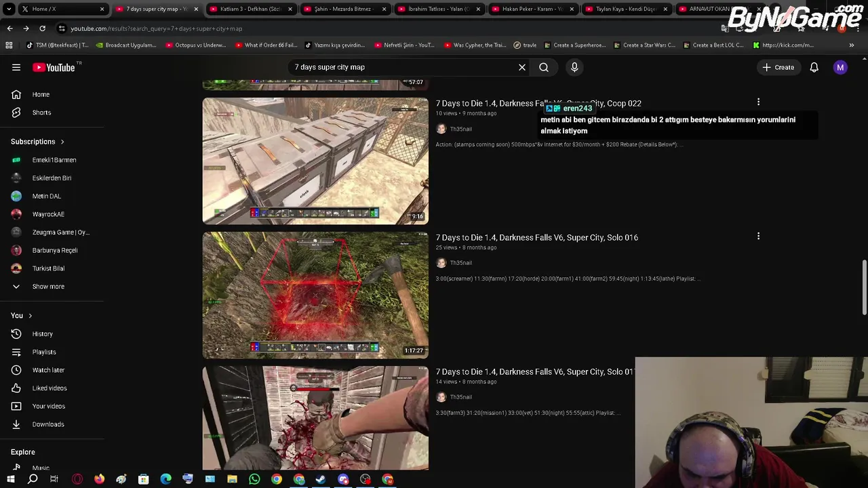
Task: Clear the search box with the X icon
Action: point(522,67)
